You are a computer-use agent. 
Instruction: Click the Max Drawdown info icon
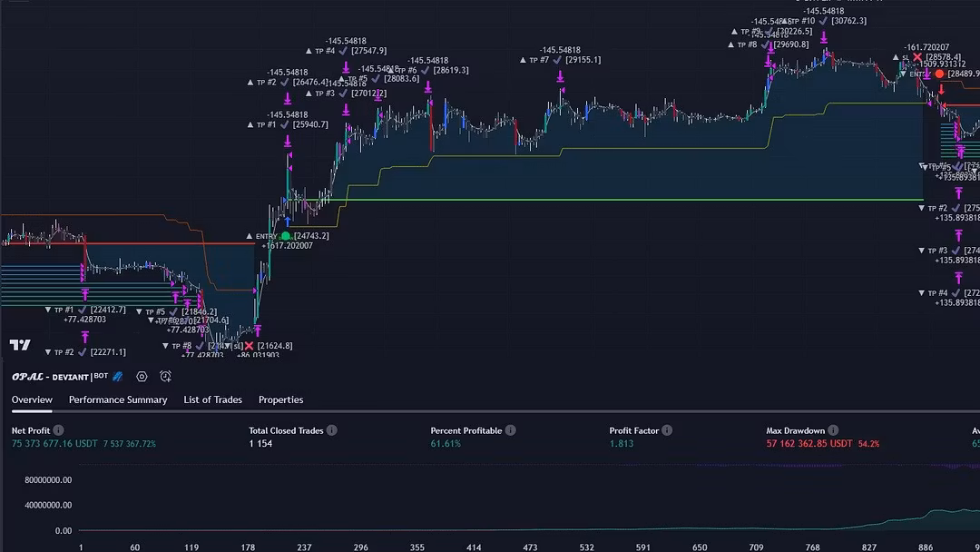[x=833, y=430]
